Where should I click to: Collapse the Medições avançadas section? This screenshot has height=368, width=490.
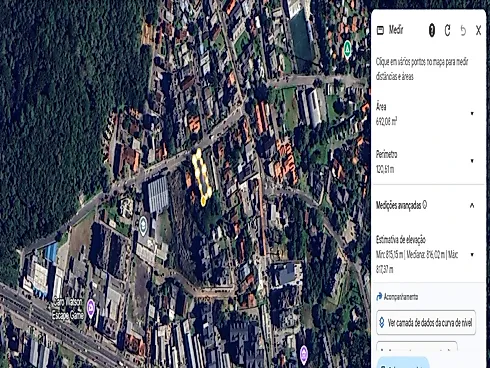coord(472,205)
